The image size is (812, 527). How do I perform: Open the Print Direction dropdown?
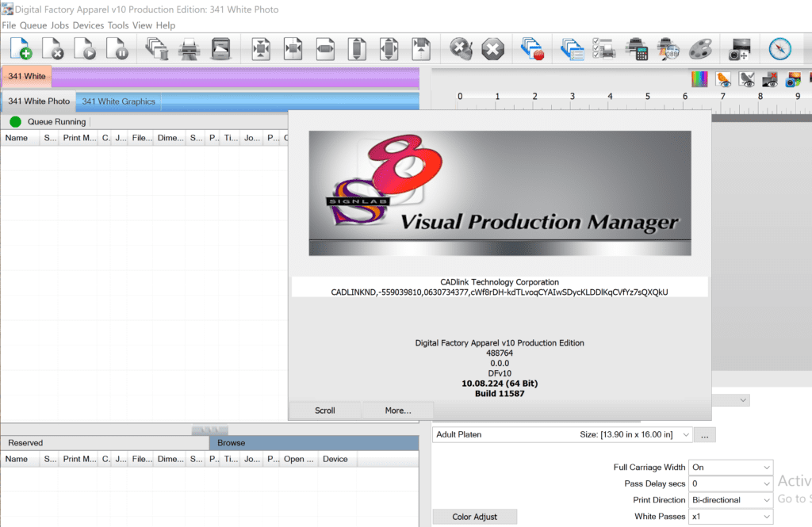coord(730,499)
